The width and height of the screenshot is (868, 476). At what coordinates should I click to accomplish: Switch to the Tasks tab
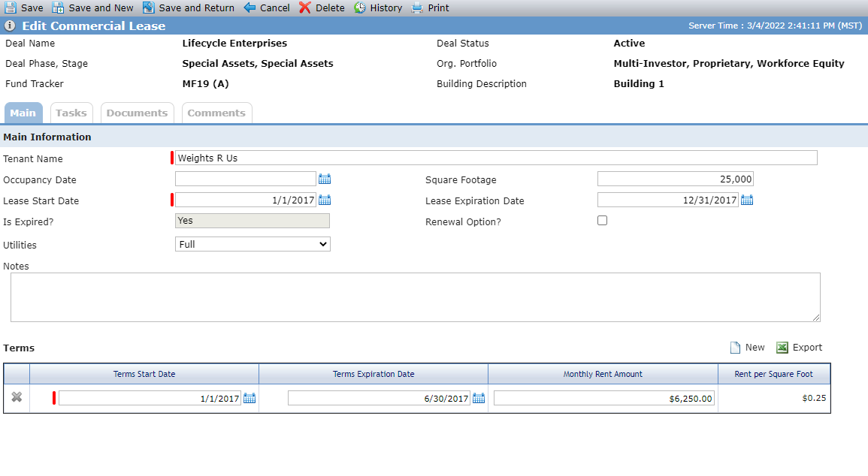click(x=71, y=113)
